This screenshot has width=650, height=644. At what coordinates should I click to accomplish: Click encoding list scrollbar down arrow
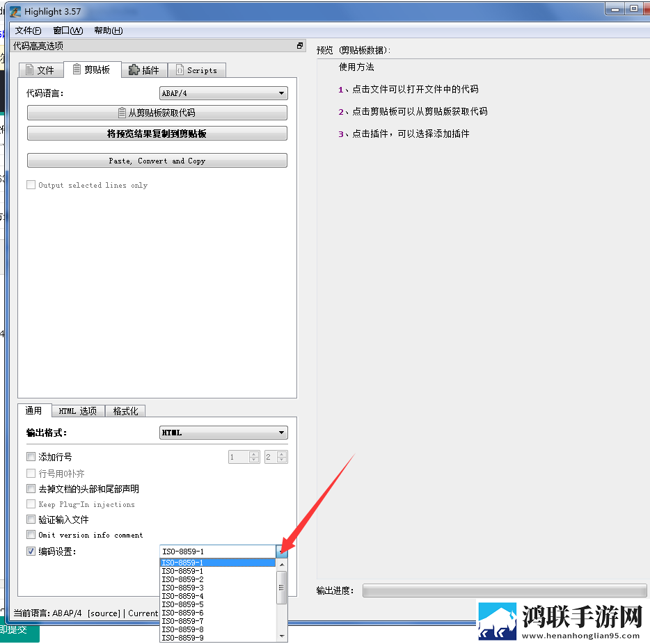pos(282,636)
